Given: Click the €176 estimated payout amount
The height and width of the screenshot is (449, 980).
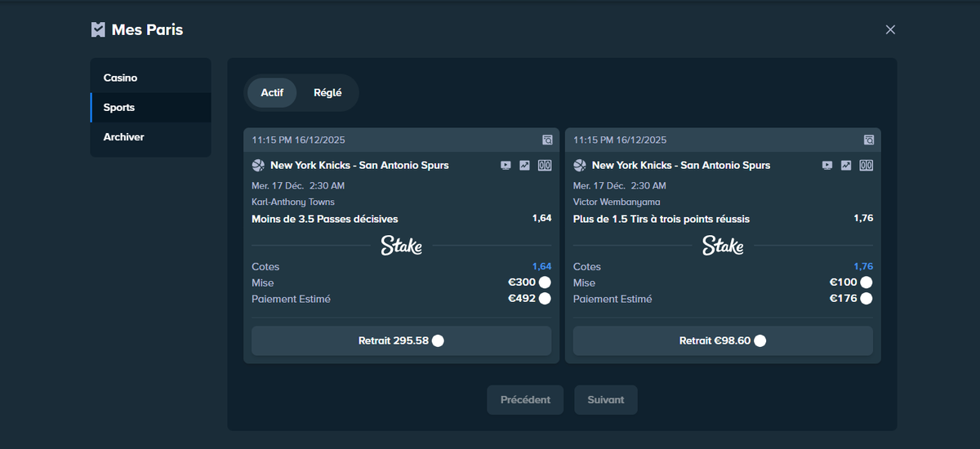Looking at the screenshot, I should 844,299.
